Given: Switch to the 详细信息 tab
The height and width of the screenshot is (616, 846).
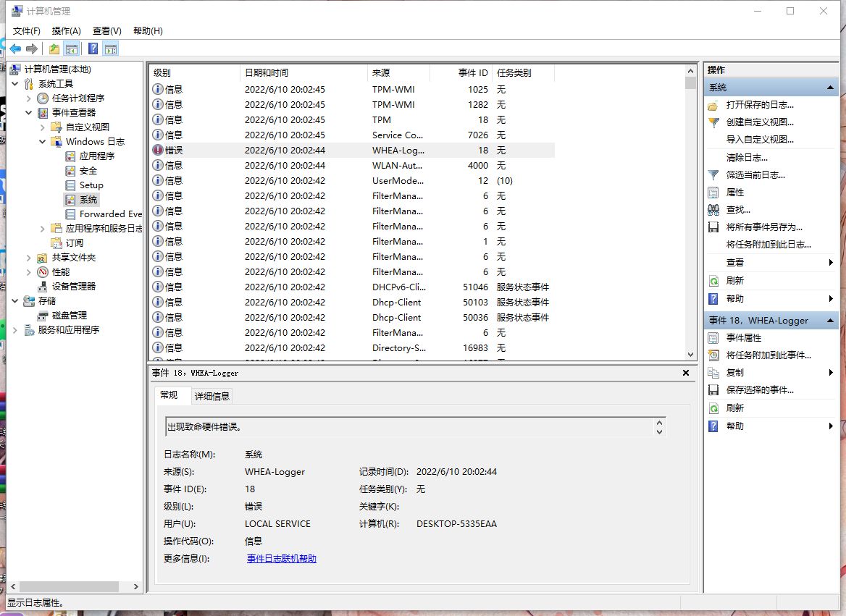Looking at the screenshot, I should (x=211, y=395).
